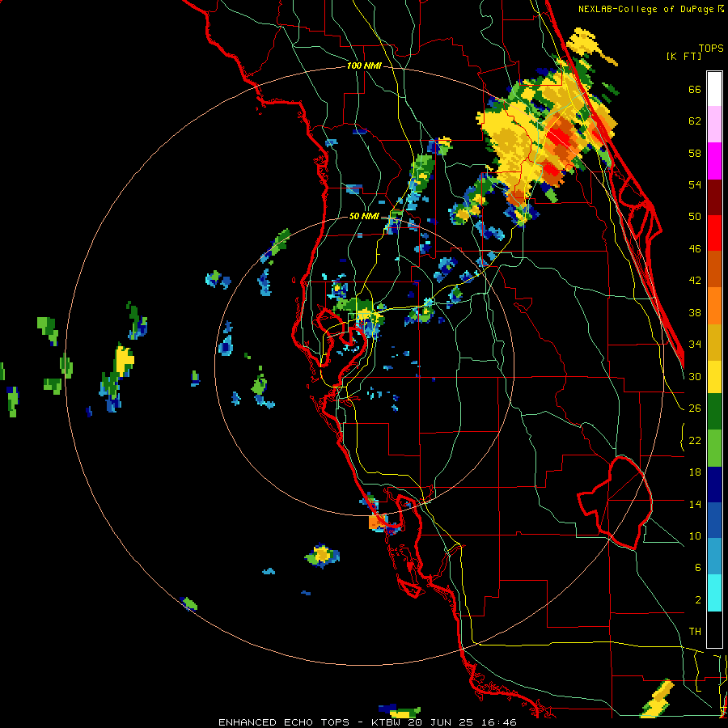Click the light blue legend band
This screenshot has height=728, width=728.
click(x=714, y=557)
